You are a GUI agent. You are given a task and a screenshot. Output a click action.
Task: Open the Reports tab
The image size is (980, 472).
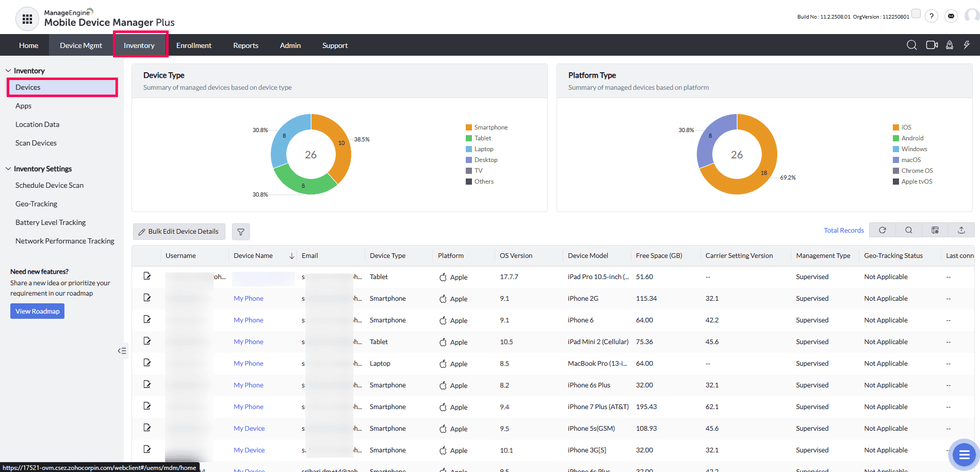246,45
